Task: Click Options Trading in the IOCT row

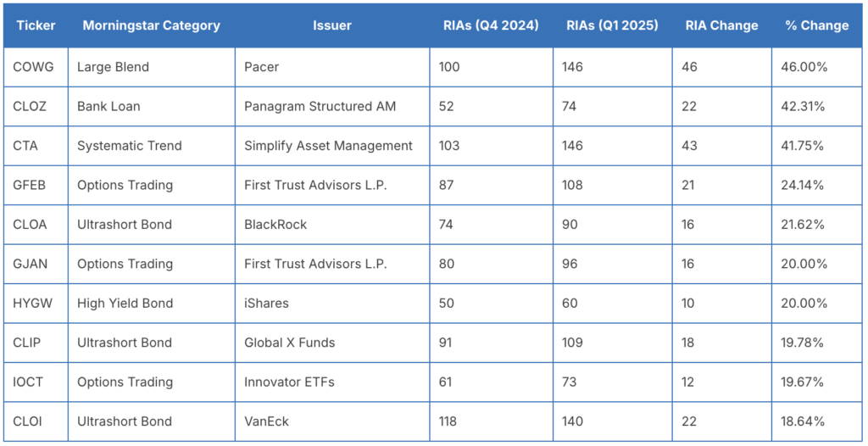Action: click(x=125, y=382)
